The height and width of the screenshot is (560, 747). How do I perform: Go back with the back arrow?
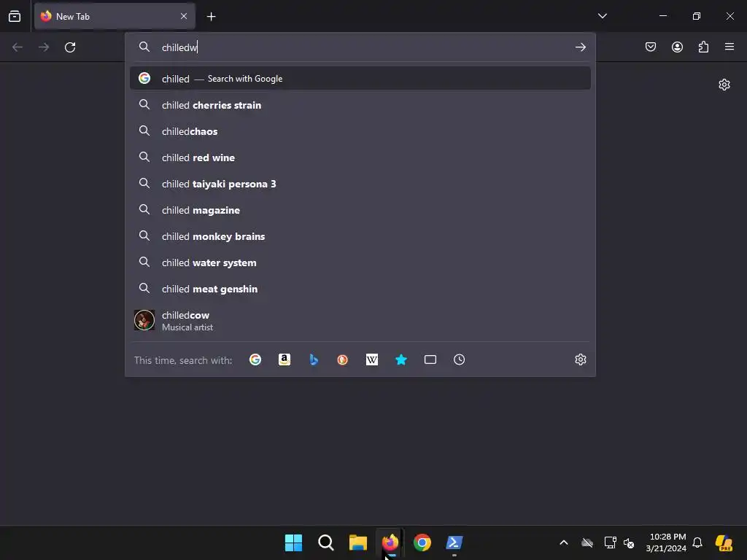[x=18, y=47]
